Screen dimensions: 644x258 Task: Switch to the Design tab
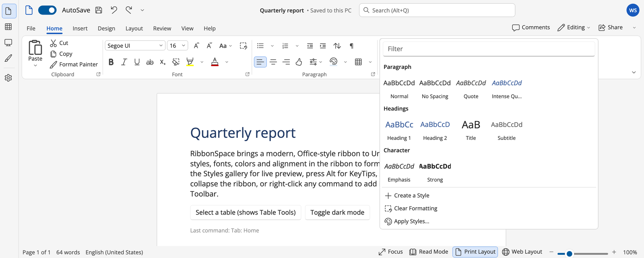point(106,28)
